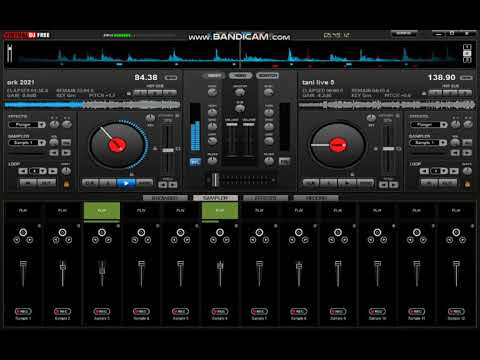Click the left deck pitch bend minus button
The image size is (480, 360).
(x=163, y=185)
